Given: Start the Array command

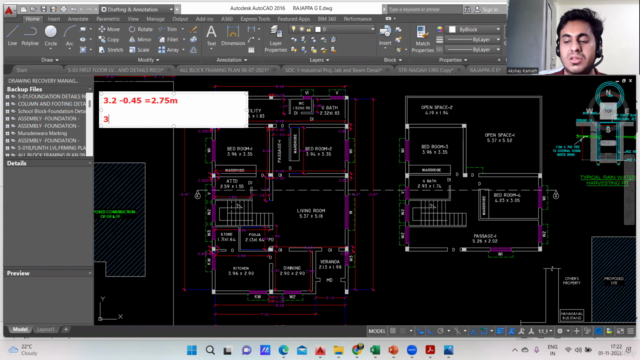Looking at the screenshot, I should [169, 50].
